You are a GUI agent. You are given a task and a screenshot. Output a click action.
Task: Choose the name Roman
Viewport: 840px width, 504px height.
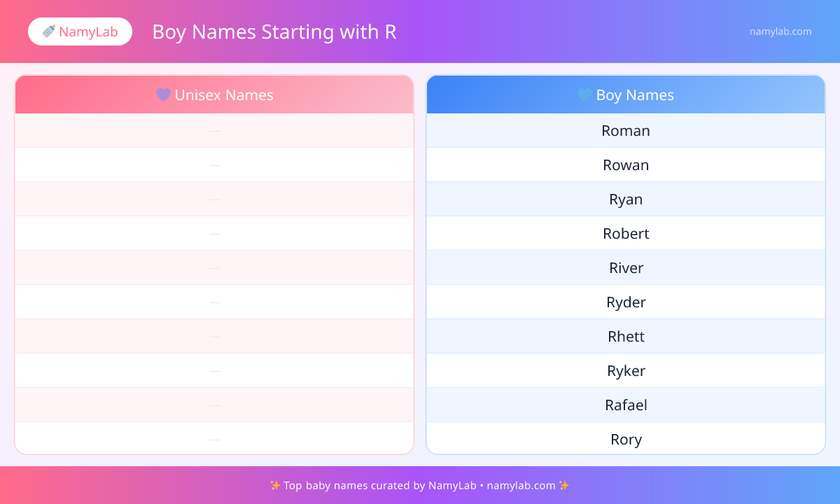pos(626,131)
